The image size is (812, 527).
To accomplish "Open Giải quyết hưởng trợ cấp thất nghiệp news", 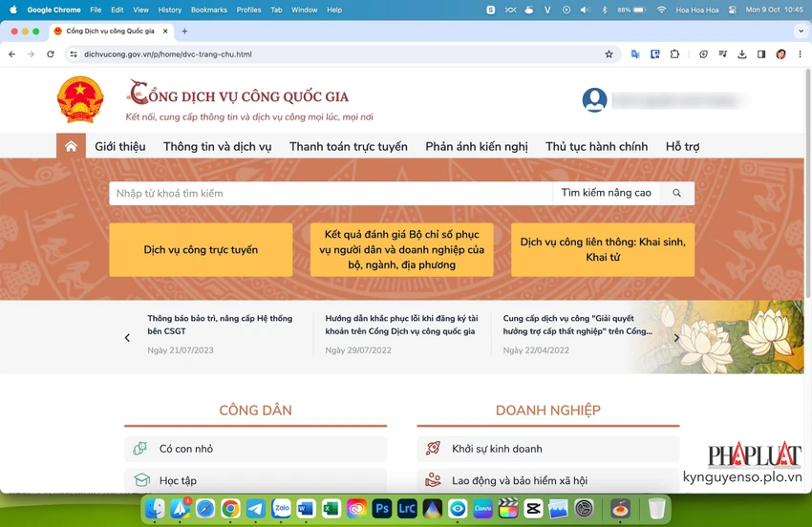I will pyautogui.click(x=577, y=325).
